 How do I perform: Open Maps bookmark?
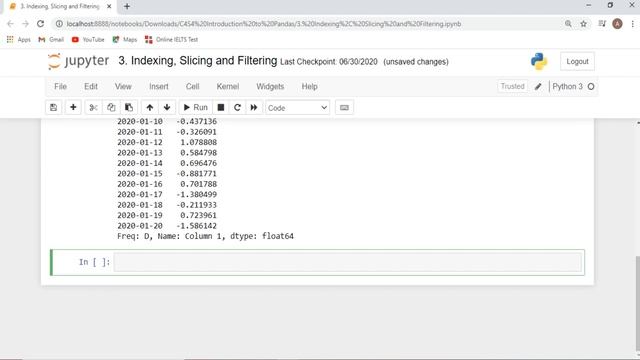(125, 40)
